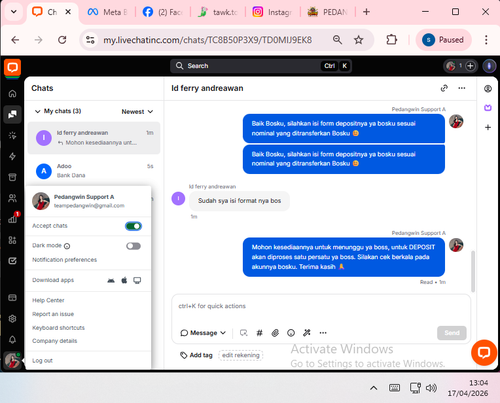Open the browser tab search chevron
The image size is (500, 403).
14,12
